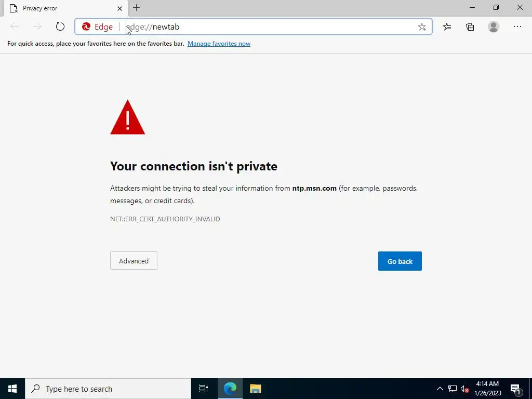Click the Microsoft Edge taskbar icon

click(x=230, y=389)
